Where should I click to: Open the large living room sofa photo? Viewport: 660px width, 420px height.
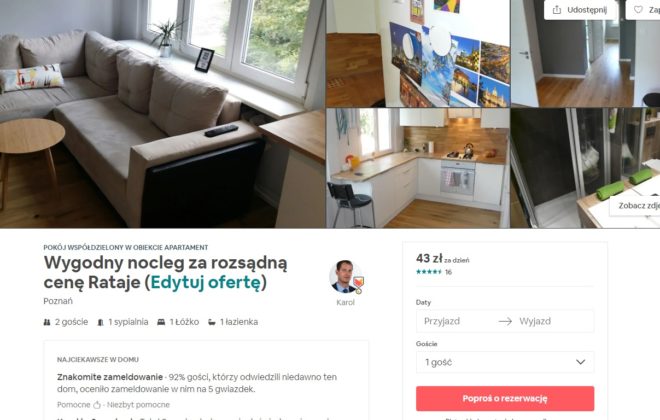pyautogui.click(x=162, y=114)
